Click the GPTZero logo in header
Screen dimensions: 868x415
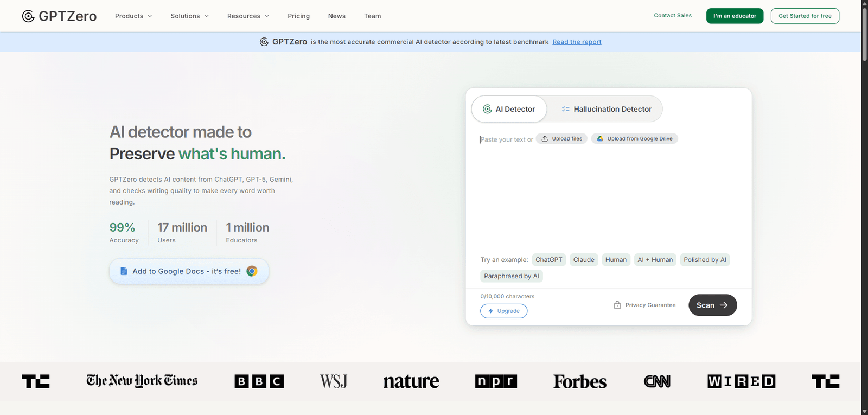tap(59, 16)
